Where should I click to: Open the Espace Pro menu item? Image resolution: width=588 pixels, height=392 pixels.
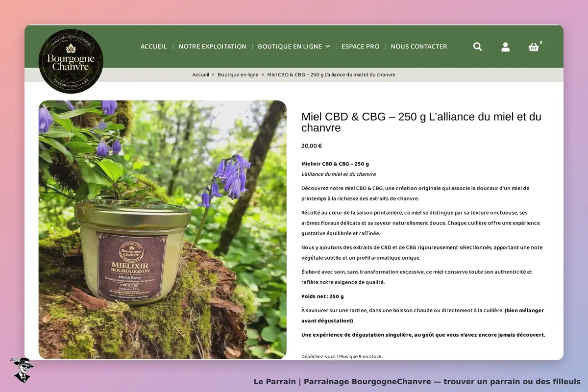(360, 47)
